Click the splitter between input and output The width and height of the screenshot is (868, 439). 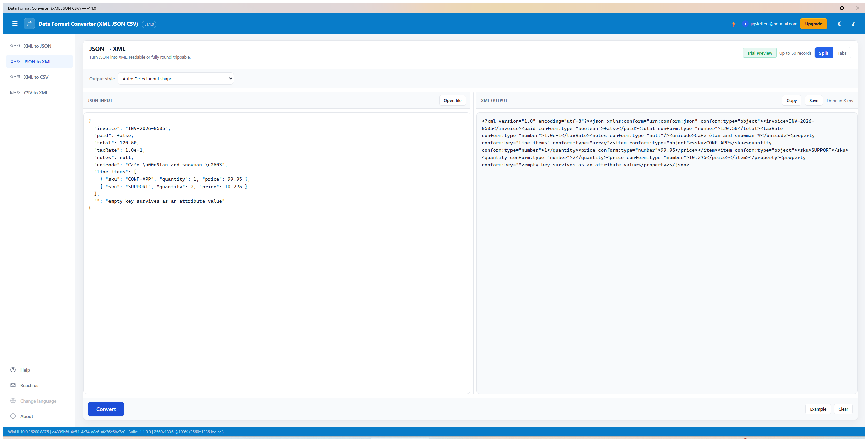coord(473,243)
